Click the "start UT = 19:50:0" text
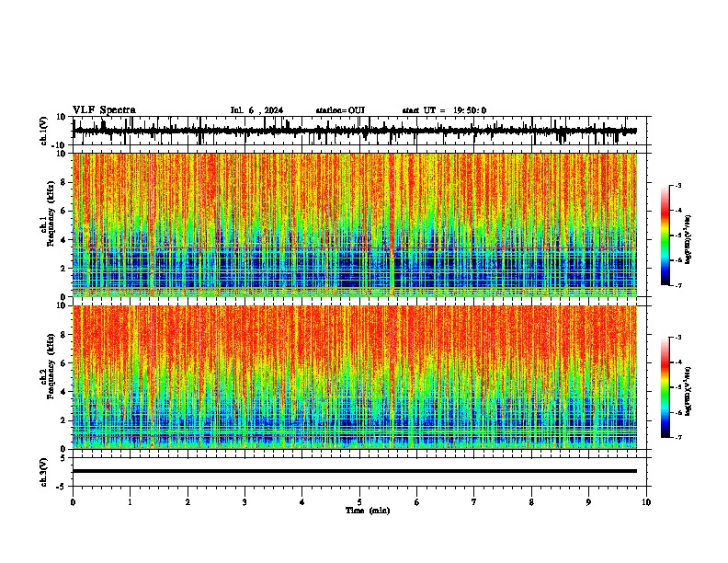Image resolution: width=728 pixels, height=563 pixels. 444,110
